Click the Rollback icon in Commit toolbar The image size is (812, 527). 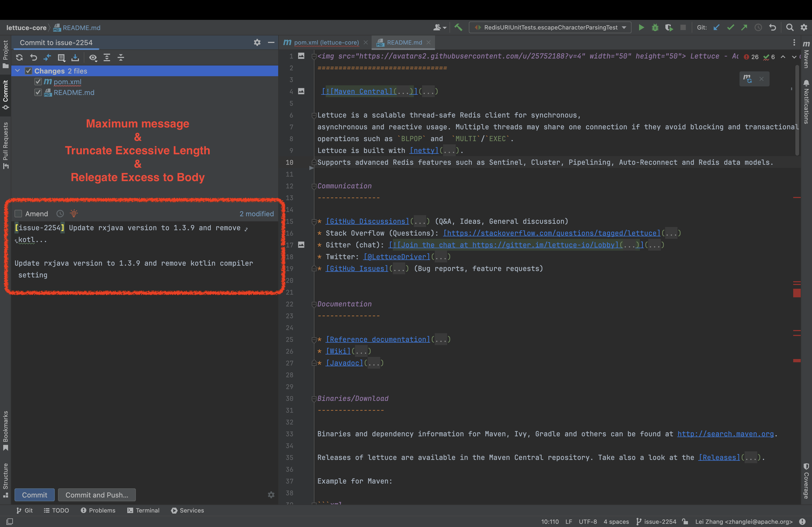point(34,57)
